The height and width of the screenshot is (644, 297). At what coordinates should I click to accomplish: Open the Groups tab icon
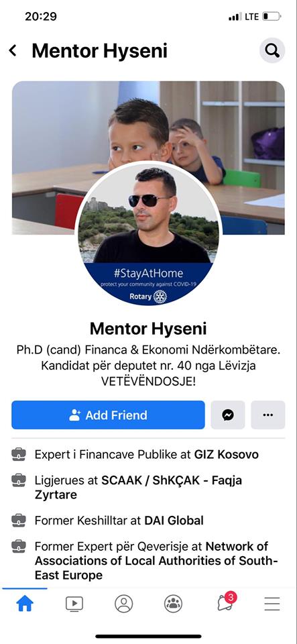173,603
